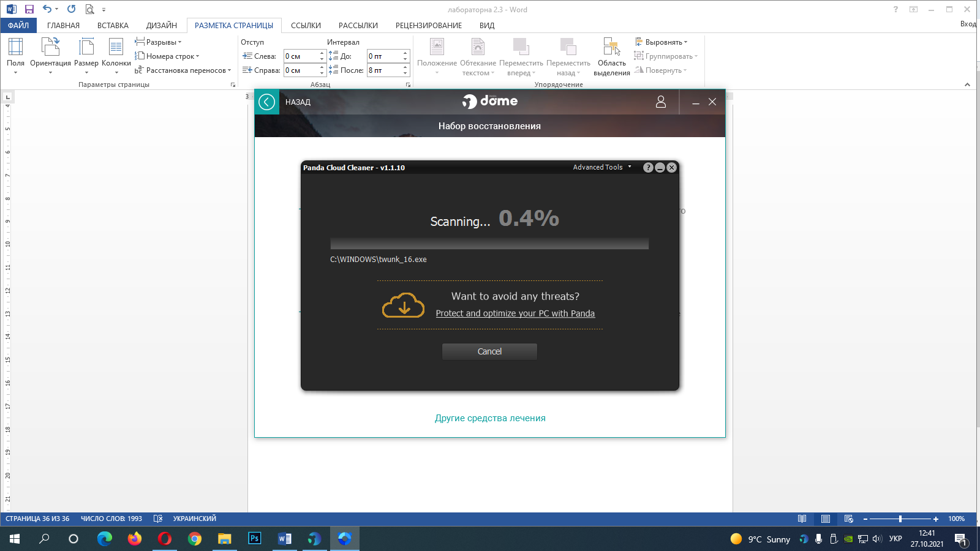Open Panda Cloud Cleaner help

point(648,167)
